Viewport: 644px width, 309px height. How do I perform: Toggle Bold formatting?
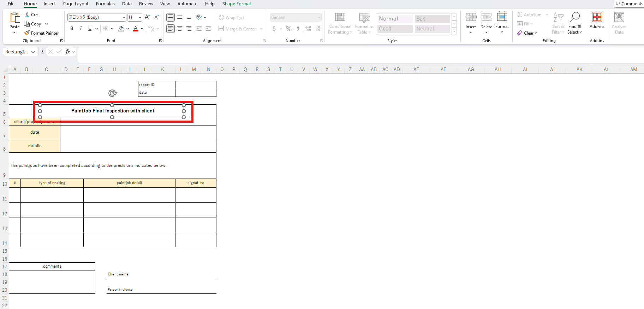point(72,29)
